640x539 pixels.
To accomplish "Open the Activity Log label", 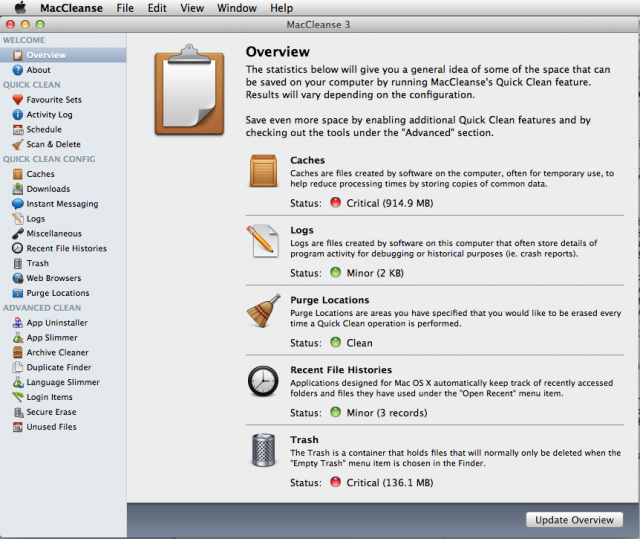I will [x=49, y=115].
